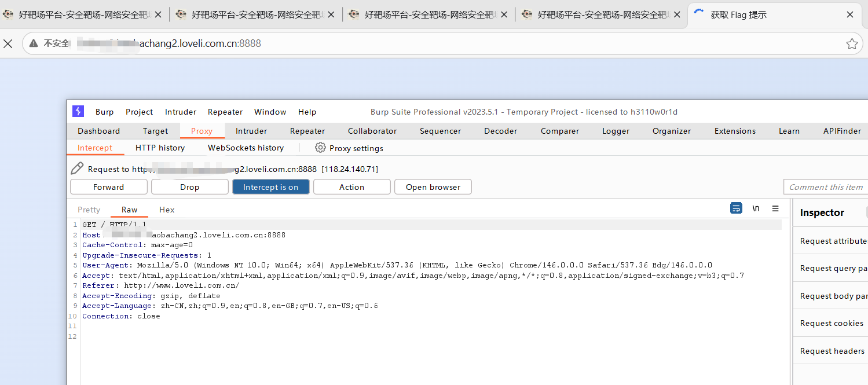The width and height of the screenshot is (868, 385).
Task: Switch to the Intruder tool tab
Action: pyautogui.click(x=251, y=131)
